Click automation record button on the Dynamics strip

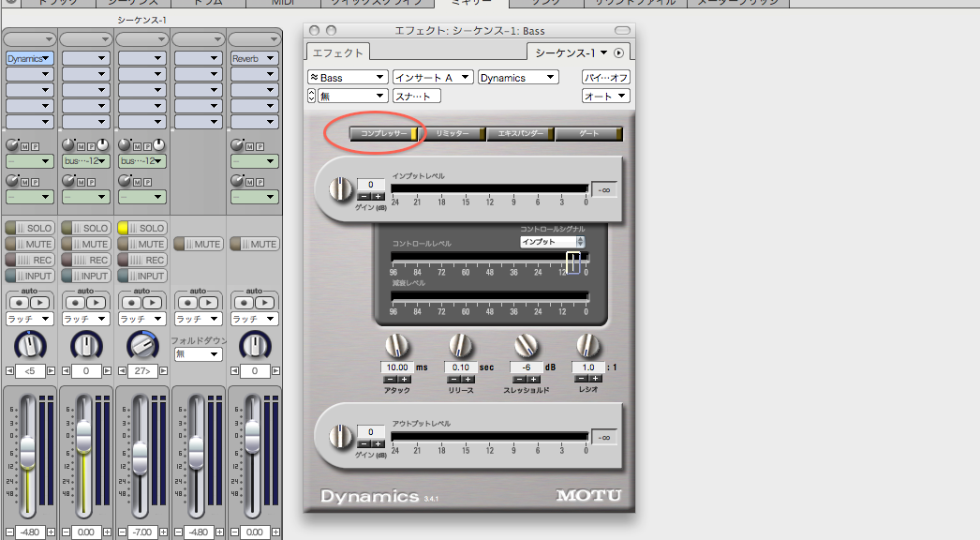20,303
